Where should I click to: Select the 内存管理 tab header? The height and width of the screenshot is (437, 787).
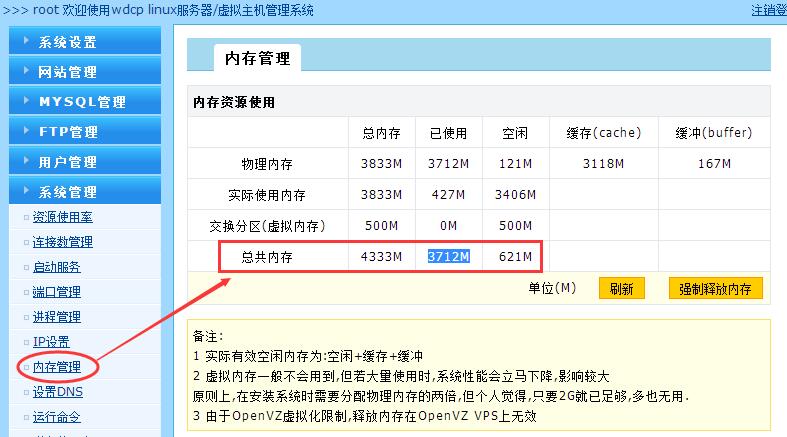coord(257,58)
